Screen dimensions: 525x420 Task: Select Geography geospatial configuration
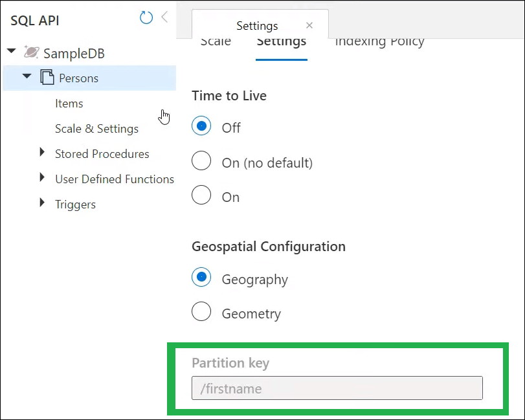[x=201, y=277]
